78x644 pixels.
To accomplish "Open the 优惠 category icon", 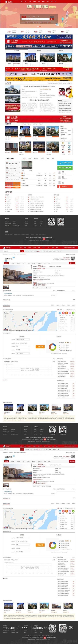I will [36, 32].
